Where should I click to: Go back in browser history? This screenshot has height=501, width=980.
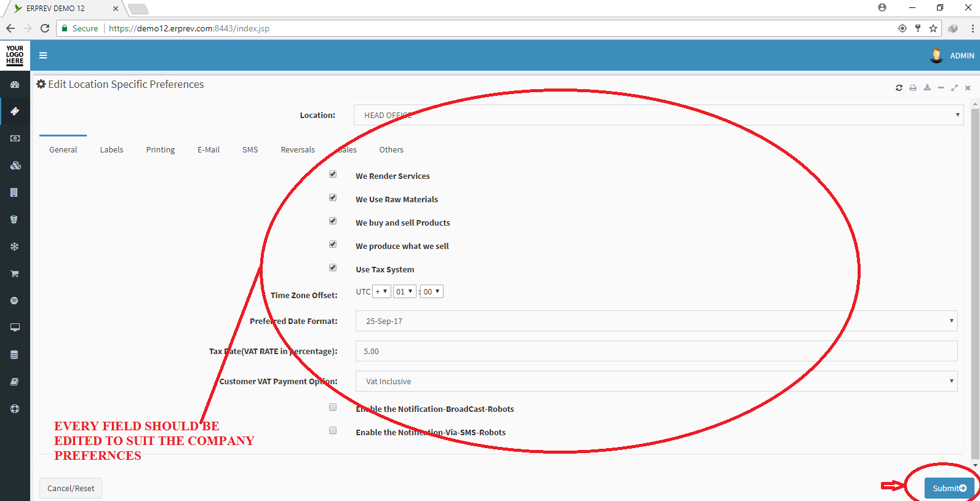click(10, 28)
